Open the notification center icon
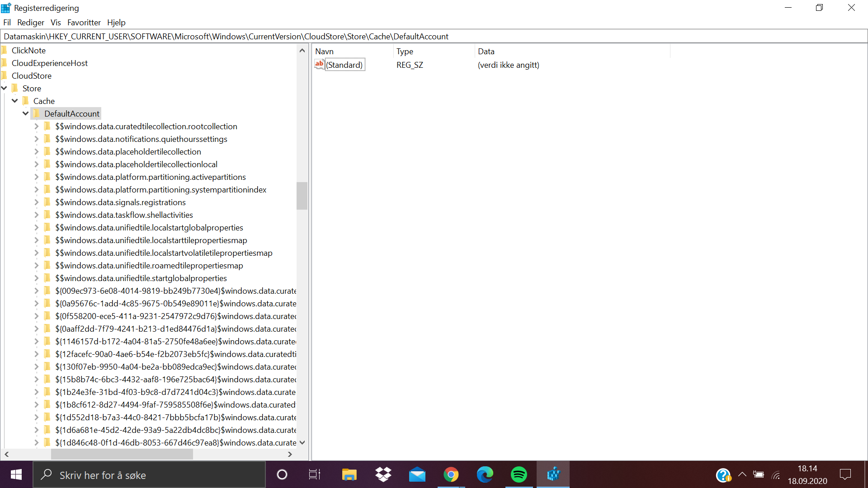The image size is (868, 488). (x=845, y=474)
